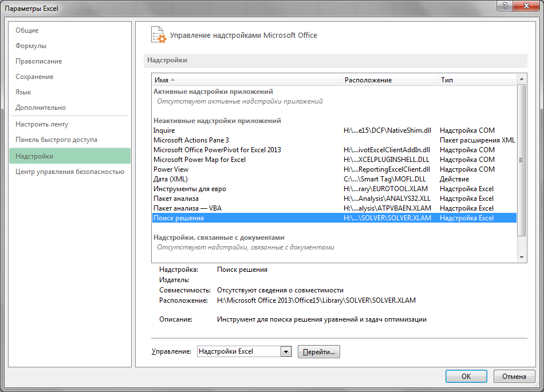Close the Параметры Excel dialog

point(526,6)
